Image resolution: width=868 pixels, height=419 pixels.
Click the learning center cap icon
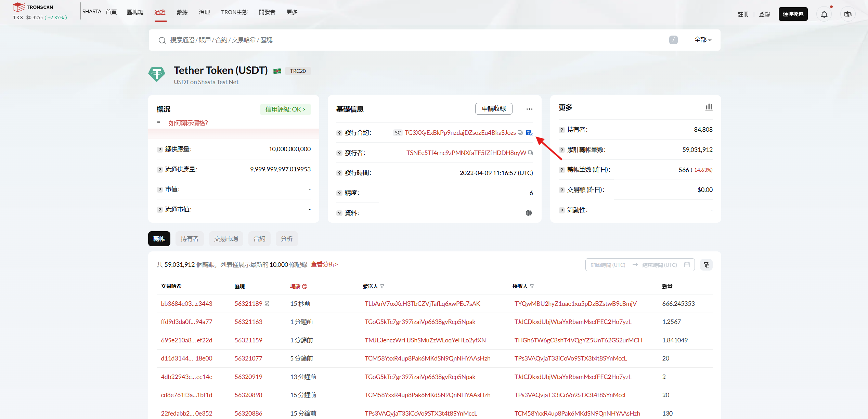(x=848, y=14)
